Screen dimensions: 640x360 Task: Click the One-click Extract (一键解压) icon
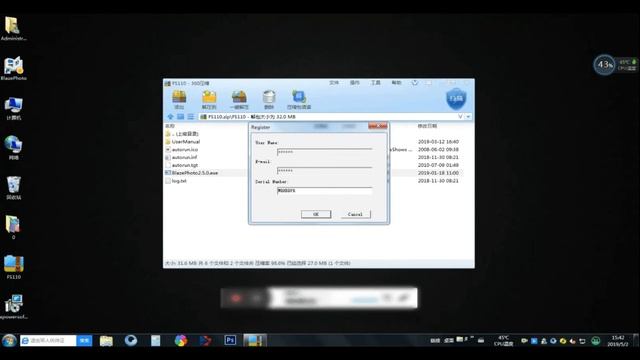tap(239, 99)
